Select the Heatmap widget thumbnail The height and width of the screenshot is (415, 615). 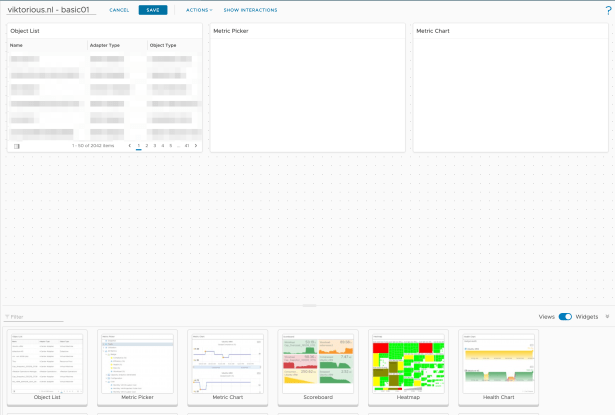[x=408, y=367]
